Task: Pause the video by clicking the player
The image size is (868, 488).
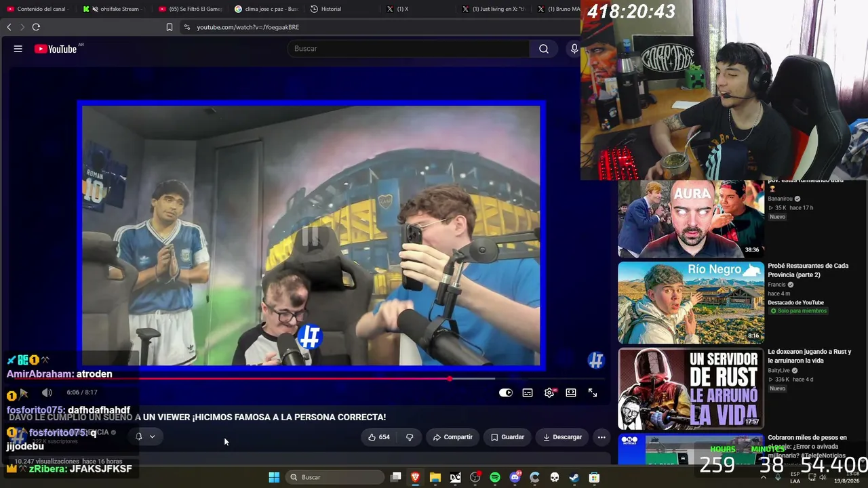Action: (x=311, y=235)
